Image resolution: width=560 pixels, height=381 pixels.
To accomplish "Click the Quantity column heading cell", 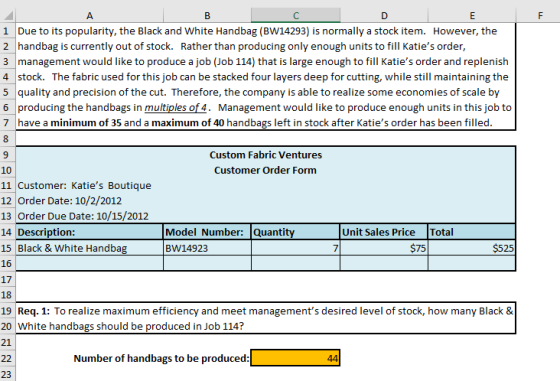I will click(x=295, y=232).
